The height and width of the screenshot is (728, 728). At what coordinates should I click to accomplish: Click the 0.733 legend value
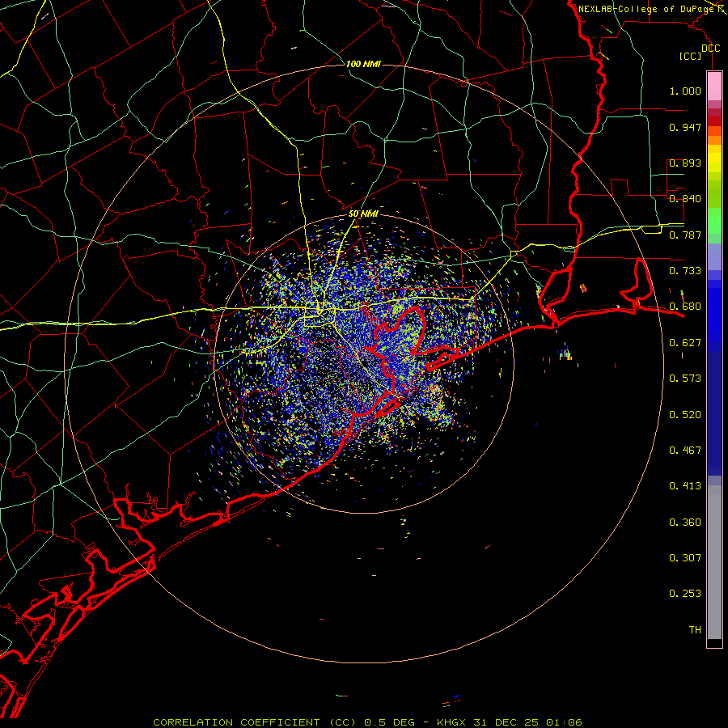685,271
